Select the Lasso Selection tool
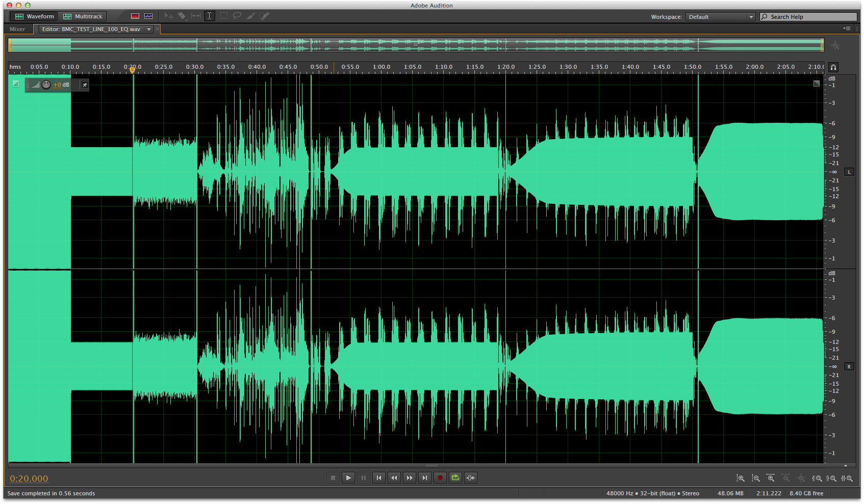Viewport: 864px width, 504px height. tap(237, 16)
